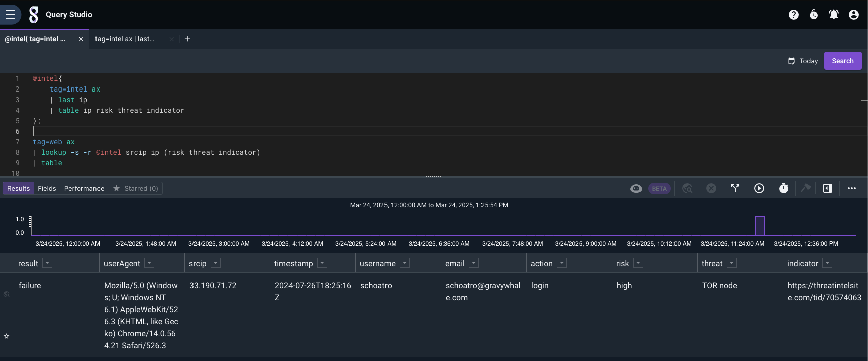868x361 pixels.
Task: Open the action column dropdown
Action: [562, 263]
